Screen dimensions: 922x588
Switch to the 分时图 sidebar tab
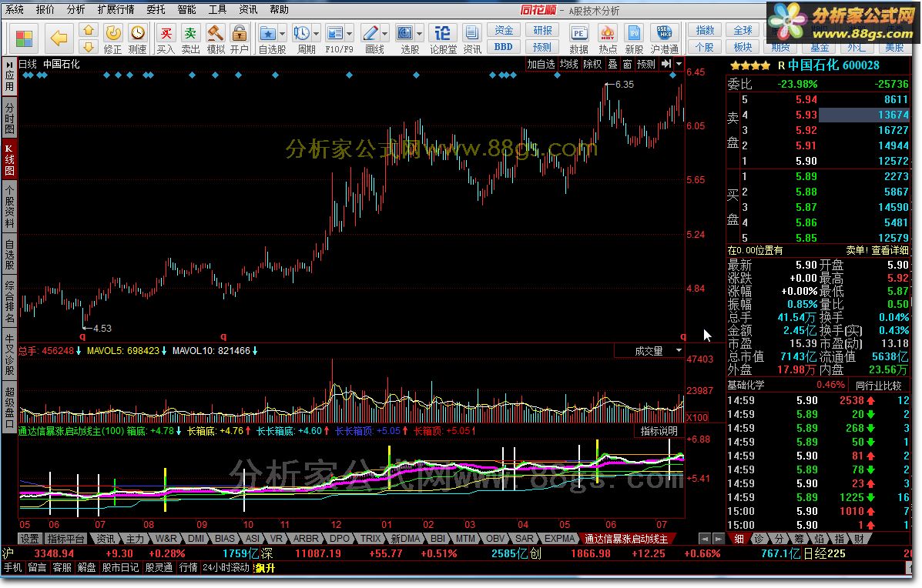(9, 118)
